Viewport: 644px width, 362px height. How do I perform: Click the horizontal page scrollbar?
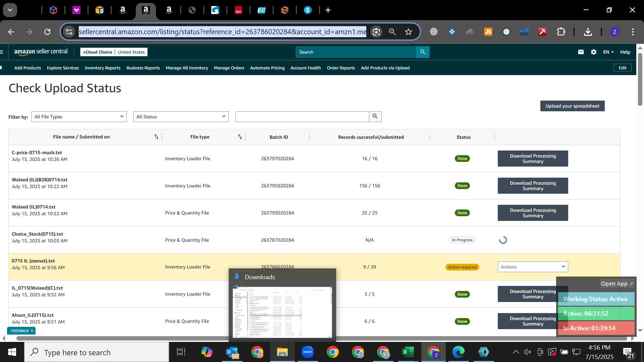coord(322,338)
